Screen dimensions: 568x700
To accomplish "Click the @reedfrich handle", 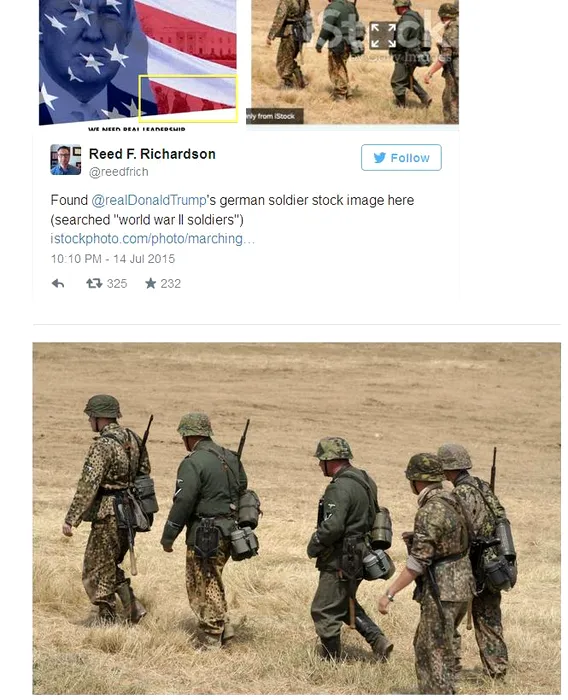I will click(118, 172).
